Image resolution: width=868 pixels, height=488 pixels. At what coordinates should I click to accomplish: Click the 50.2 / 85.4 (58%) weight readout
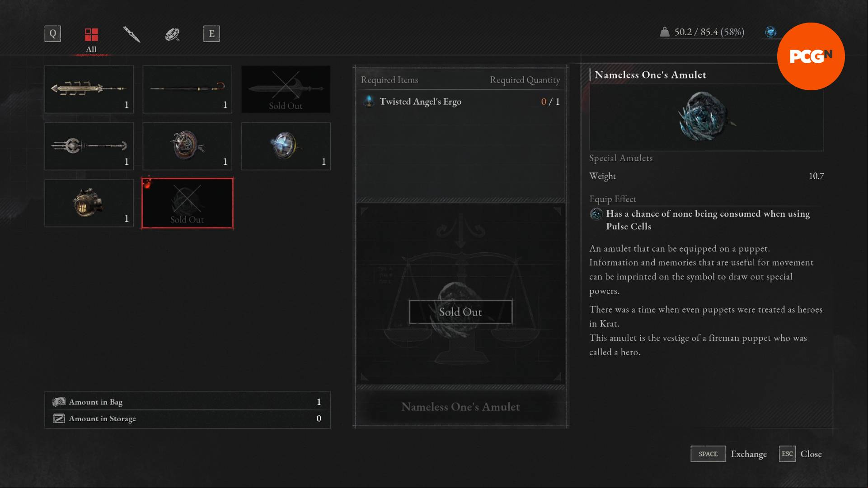pos(709,32)
